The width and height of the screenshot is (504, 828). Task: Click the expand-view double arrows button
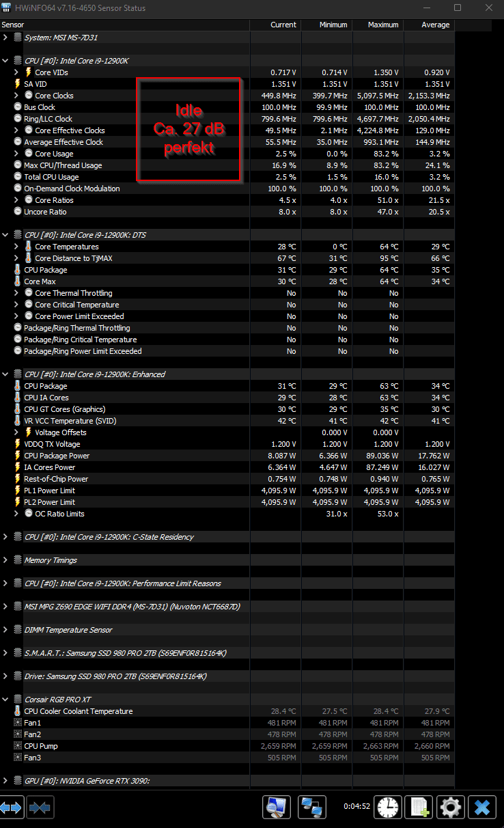12,808
